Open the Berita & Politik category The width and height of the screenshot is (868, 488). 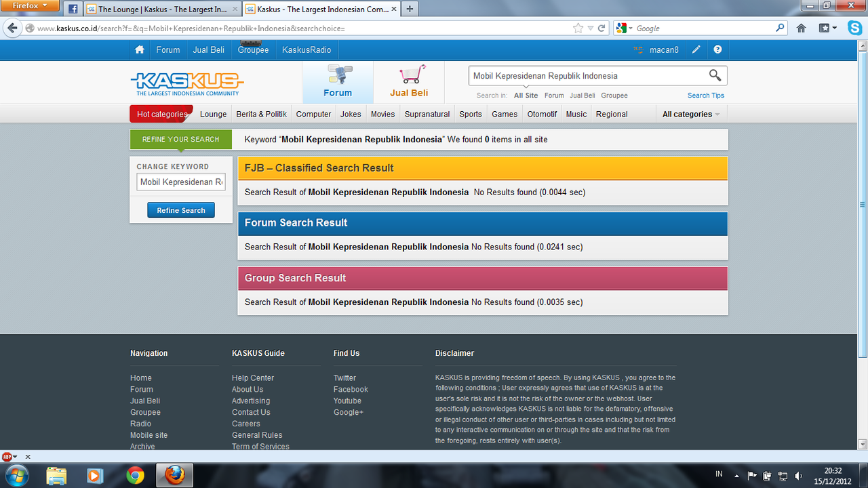261,114
